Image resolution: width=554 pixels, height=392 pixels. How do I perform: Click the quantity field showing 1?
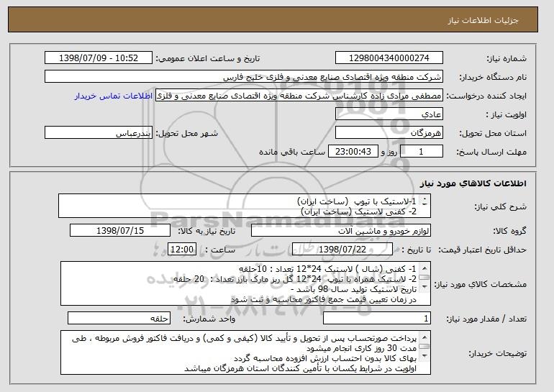click(x=377, y=318)
